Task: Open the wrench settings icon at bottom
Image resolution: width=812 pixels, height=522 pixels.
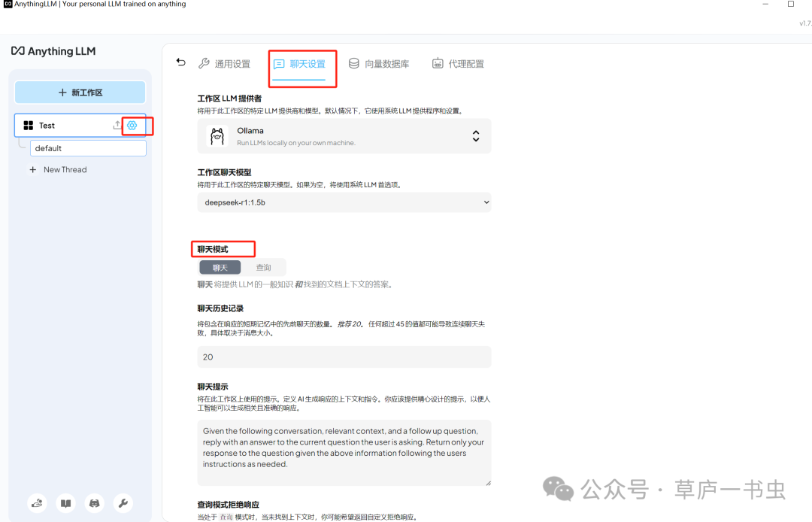Action: click(123, 503)
